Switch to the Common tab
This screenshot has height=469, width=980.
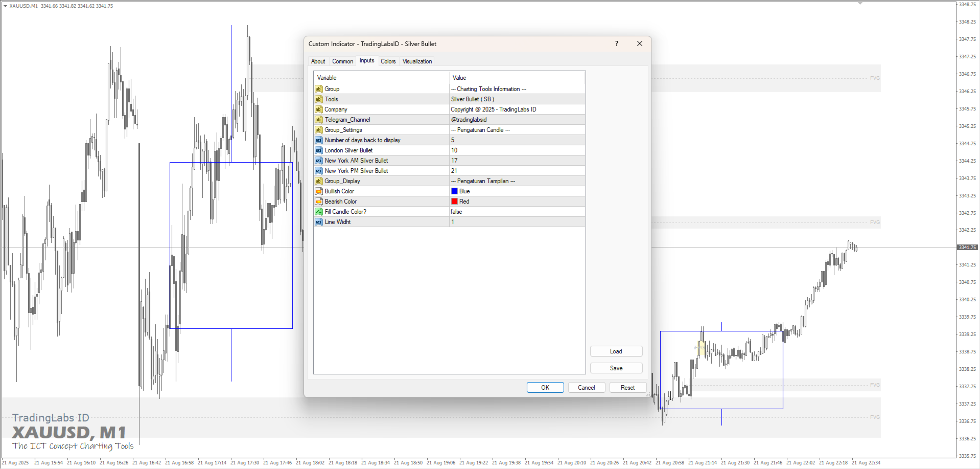pos(342,61)
